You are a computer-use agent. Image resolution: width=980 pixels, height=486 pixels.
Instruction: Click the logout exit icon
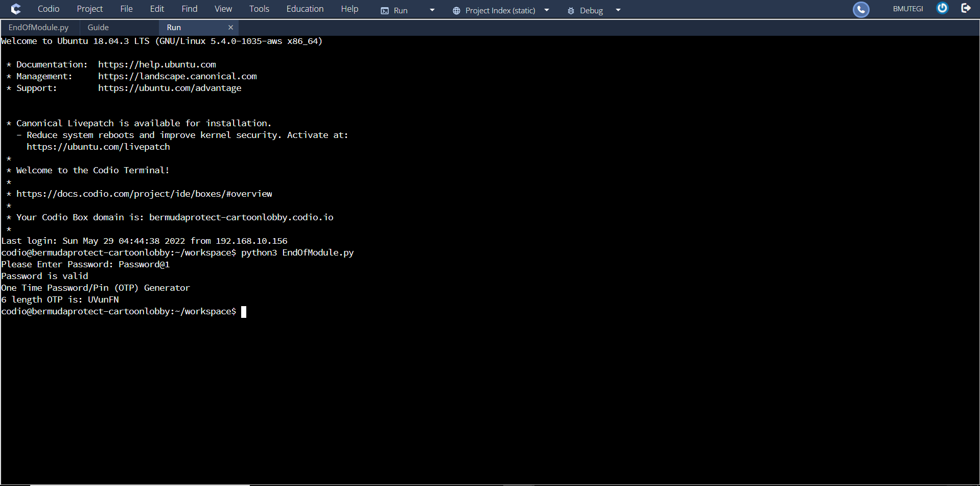point(966,8)
